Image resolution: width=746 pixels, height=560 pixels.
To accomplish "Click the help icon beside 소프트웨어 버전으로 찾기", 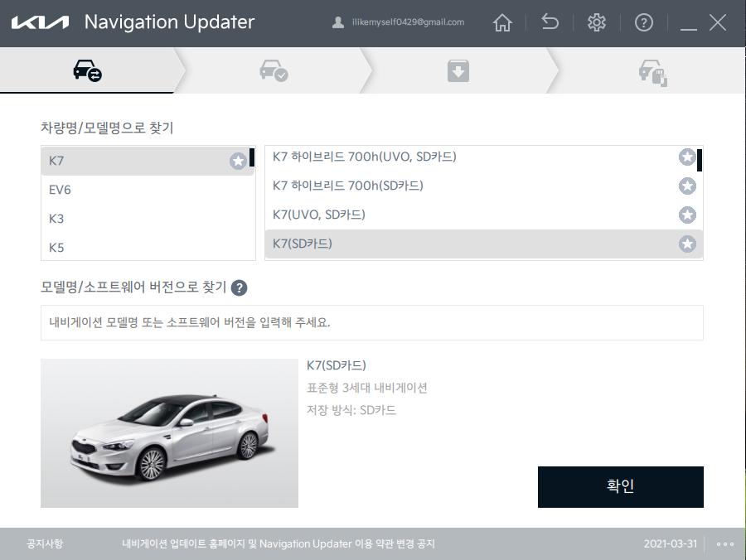I will (240, 287).
